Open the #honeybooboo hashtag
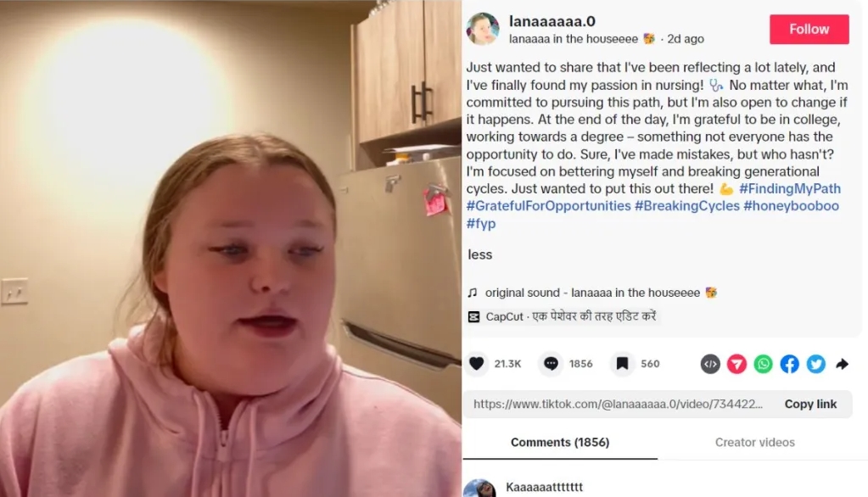 (791, 206)
